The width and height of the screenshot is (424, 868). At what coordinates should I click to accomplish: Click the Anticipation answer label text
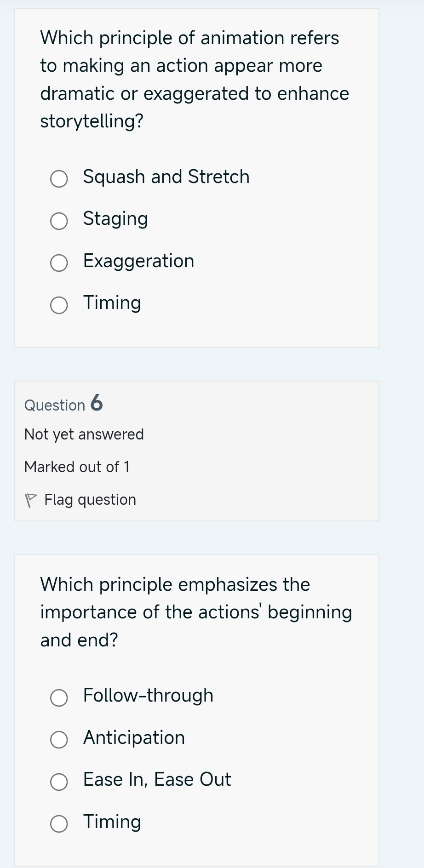coord(133,738)
